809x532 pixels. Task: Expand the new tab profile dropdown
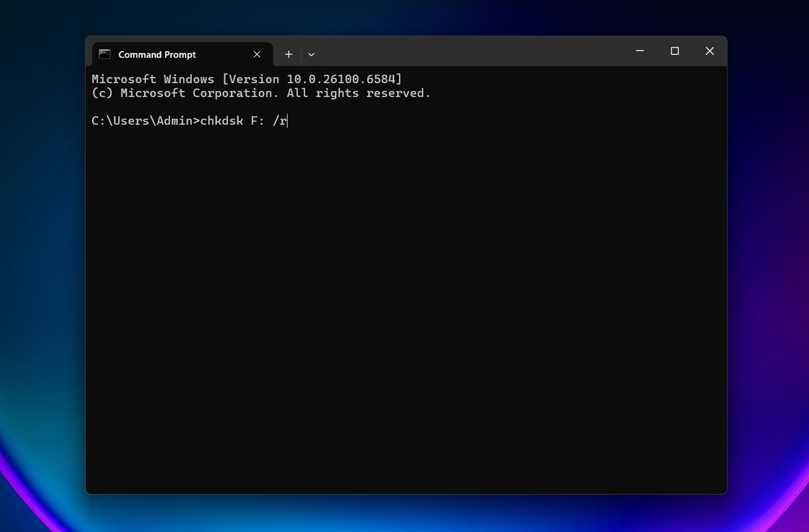[x=311, y=55]
